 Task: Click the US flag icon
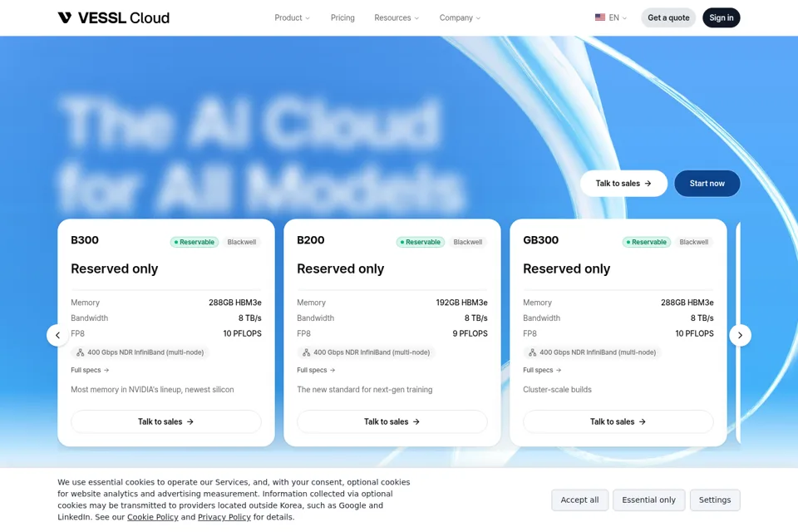click(x=600, y=17)
